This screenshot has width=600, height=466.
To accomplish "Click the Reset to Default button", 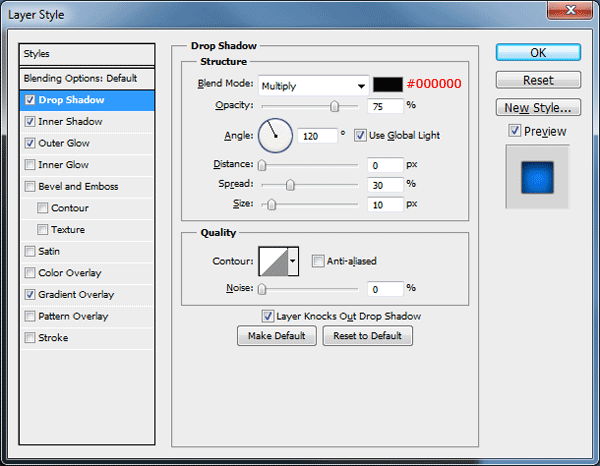I will [x=368, y=336].
